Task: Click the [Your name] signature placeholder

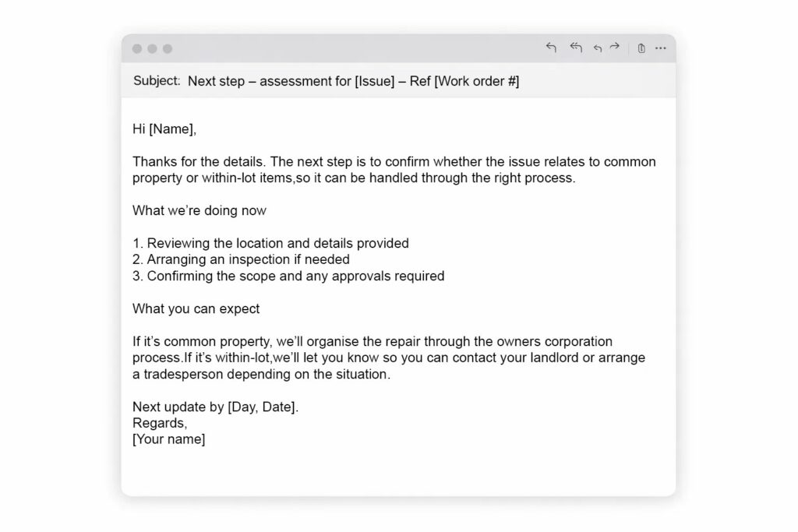Action: [x=168, y=439]
